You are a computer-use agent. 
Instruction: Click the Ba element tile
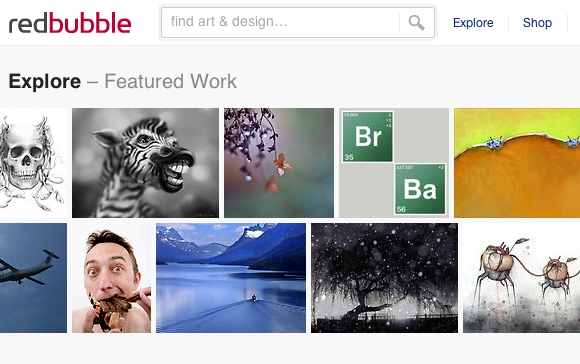(x=420, y=189)
